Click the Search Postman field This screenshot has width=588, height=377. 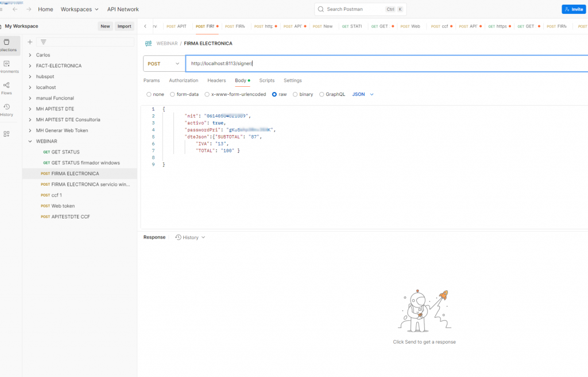(x=360, y=9)
